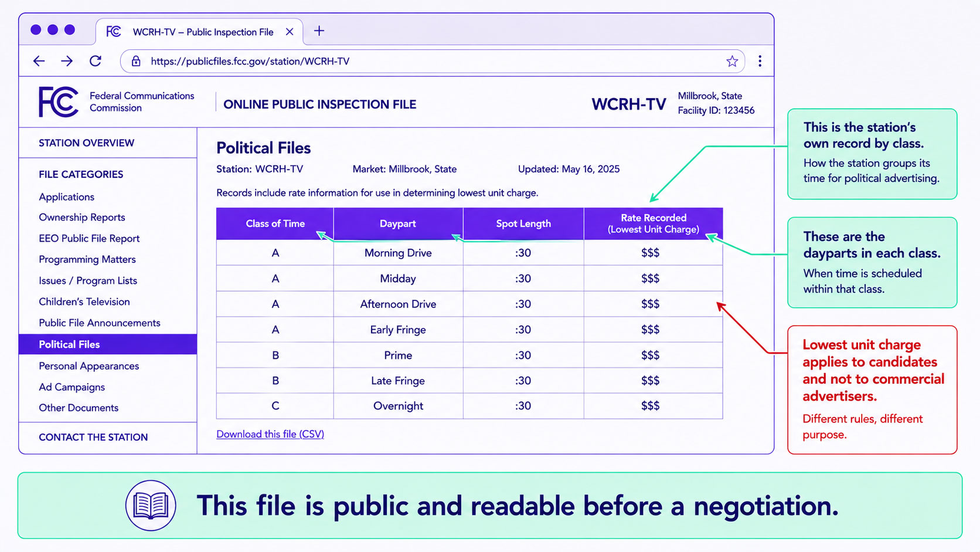Click the Prime daypart cell
This screenshot has height=552, width=980.
398,355
